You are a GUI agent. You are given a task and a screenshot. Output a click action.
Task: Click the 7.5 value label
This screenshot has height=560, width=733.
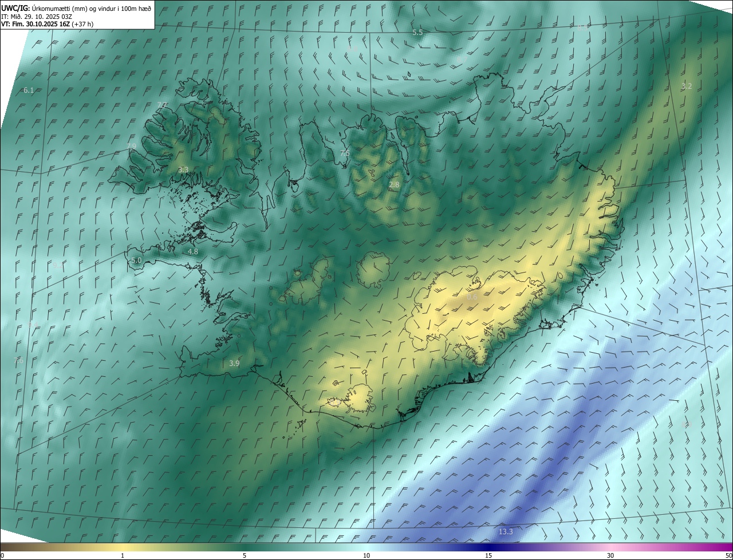pos(344,153)
